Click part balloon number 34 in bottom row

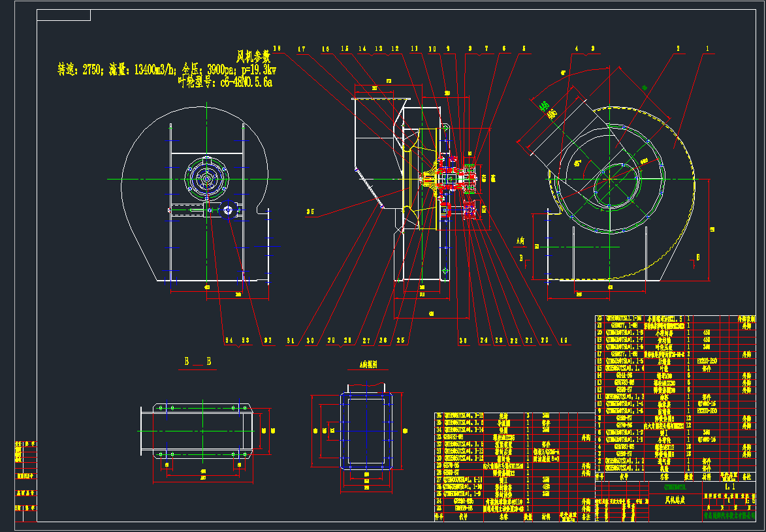click(229, 340)
